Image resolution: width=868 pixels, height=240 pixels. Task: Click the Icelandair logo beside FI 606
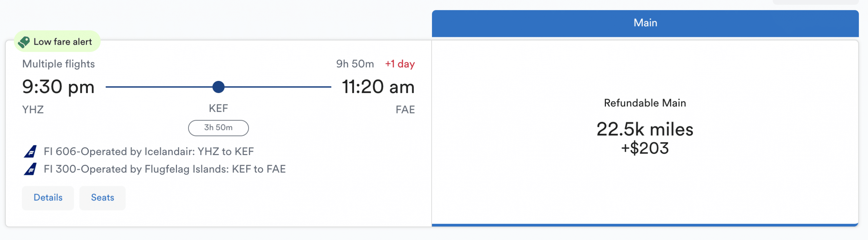(30, 151)
